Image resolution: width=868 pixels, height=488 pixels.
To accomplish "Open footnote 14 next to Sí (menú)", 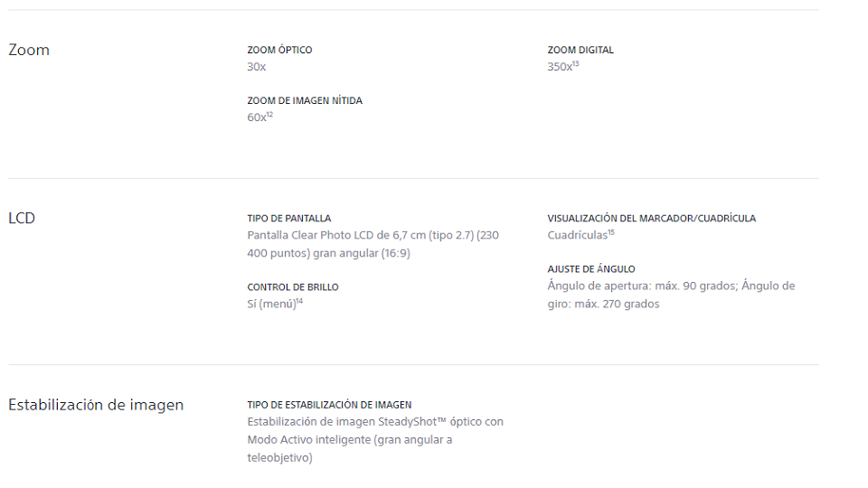I will pyautogui.click(x=299, y=301).
